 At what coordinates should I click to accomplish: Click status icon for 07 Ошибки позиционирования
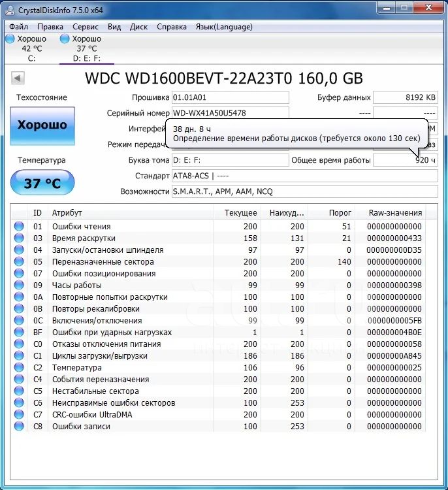click(x=19, y=274)
